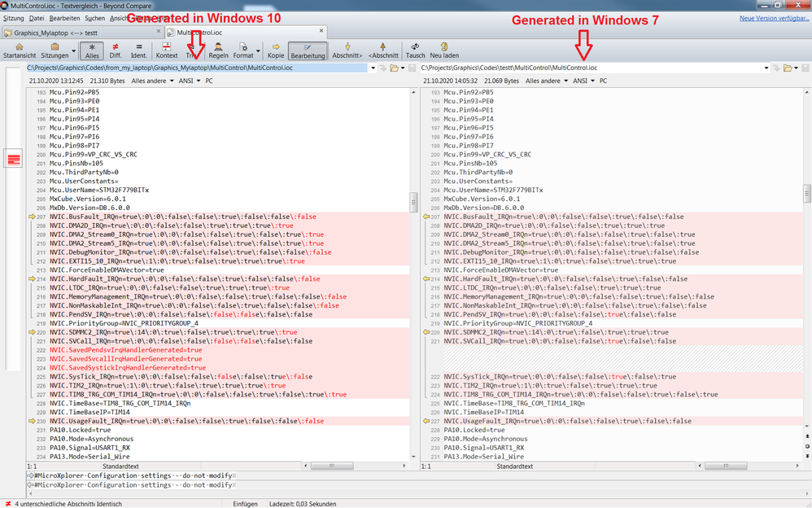Open dropdown arrow beside left folder icon
This screenshot has width=812, height=508.
pos(403,68)
